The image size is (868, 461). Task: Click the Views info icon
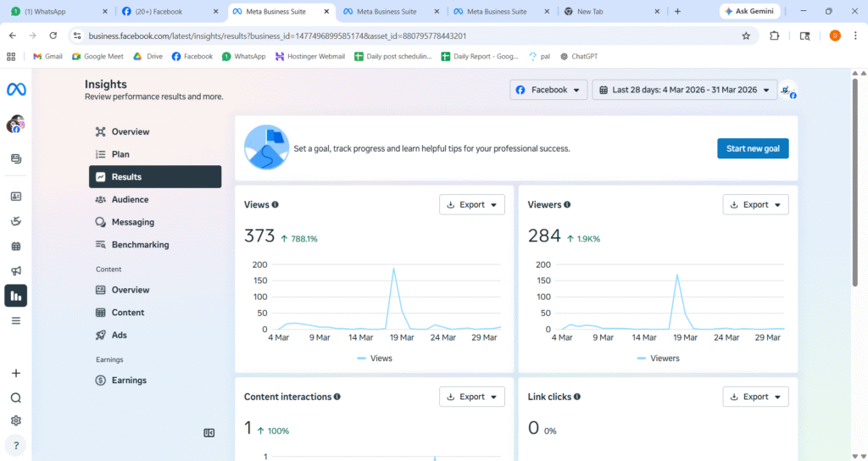click(275, 205)
